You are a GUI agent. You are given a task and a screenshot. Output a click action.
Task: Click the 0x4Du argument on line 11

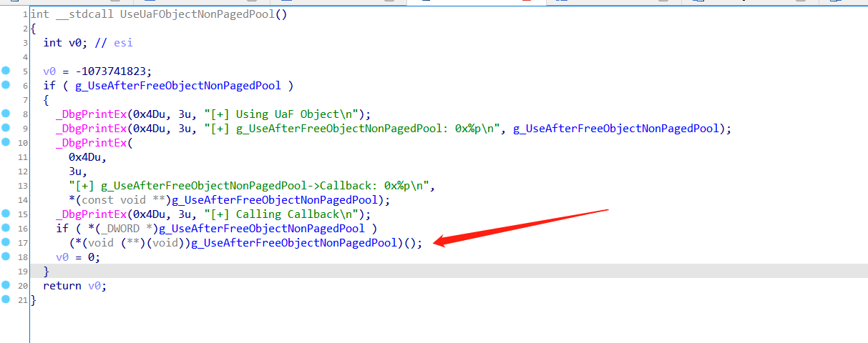[84, 156]
